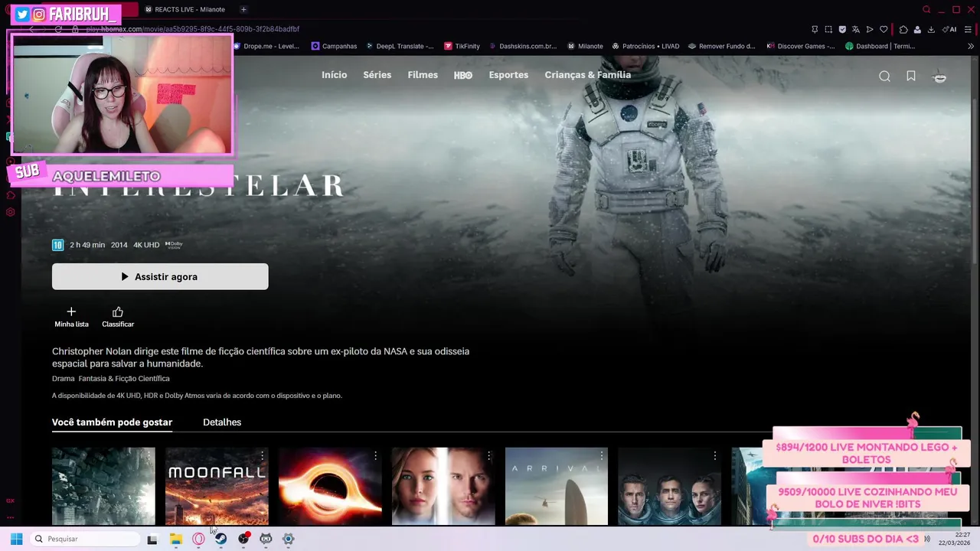Screen dimensions: 980x551
Task: Click the heart bookmark icon in address bar
Action: (x=884, y=29)
